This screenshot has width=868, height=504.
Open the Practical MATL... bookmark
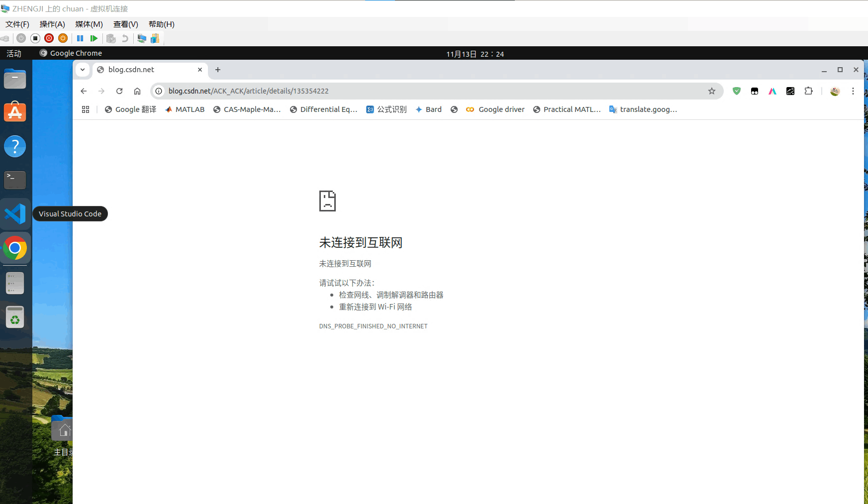567,109
